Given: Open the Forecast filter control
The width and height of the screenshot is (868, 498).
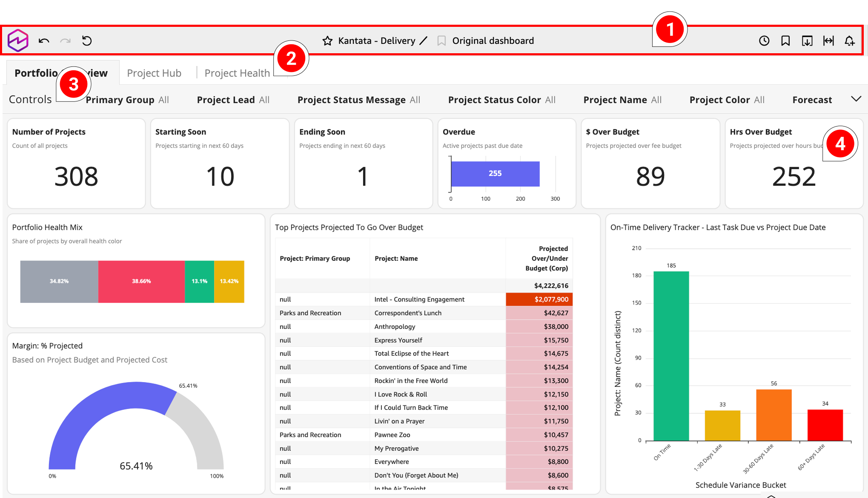Looking at the screenshot, I should 812,100.
